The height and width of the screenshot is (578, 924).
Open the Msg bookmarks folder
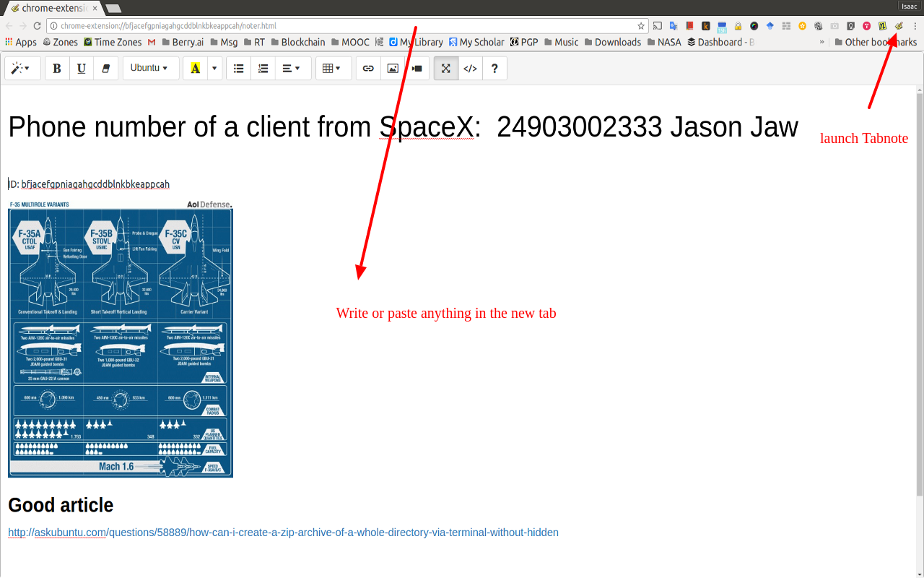point(224,42)
